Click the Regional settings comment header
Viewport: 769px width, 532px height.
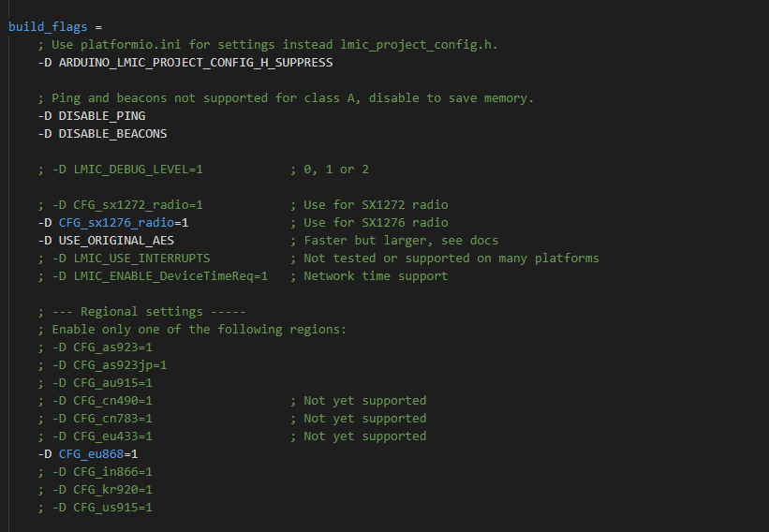pyautogui.click(x=141, y=312)
